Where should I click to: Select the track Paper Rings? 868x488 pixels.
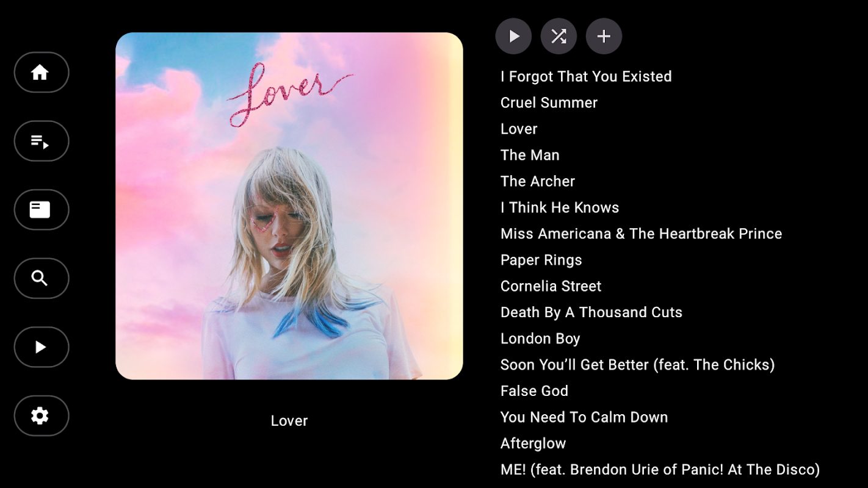(541, 260)
